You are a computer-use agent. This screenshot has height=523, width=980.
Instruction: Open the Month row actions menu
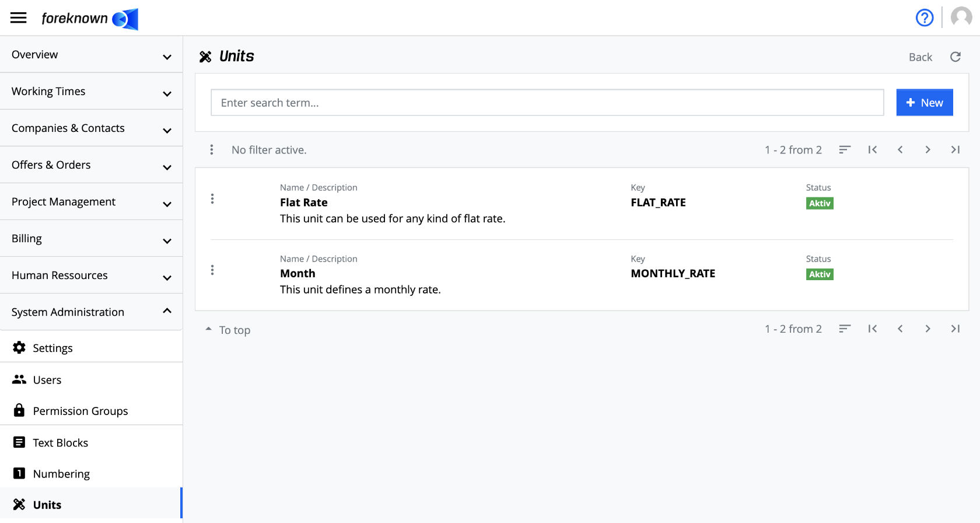(212, 270)
